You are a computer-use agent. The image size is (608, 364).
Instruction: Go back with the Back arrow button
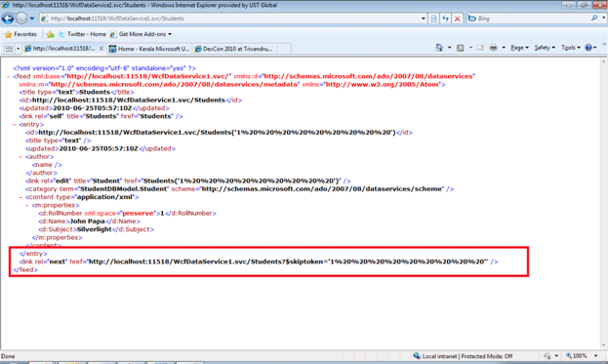click(8, 19)
